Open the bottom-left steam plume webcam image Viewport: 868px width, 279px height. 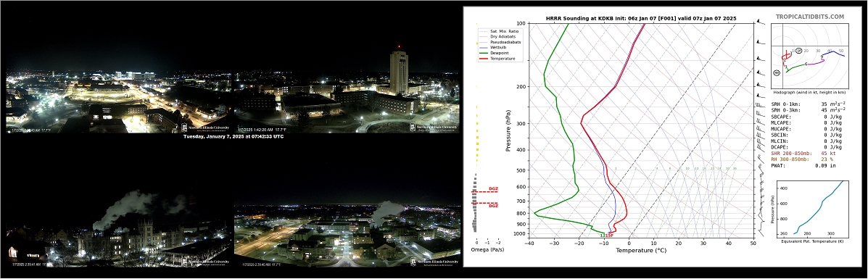tap(120, 228)
